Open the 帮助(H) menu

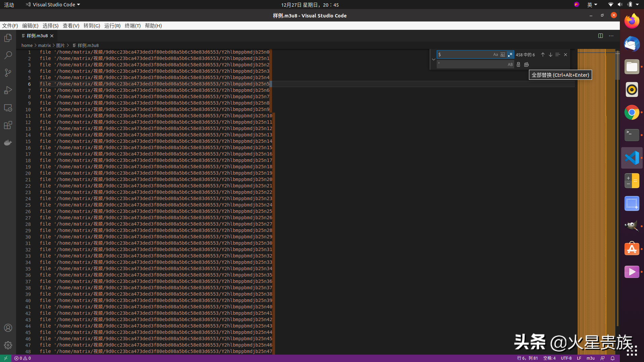click(x=153, y=26)
